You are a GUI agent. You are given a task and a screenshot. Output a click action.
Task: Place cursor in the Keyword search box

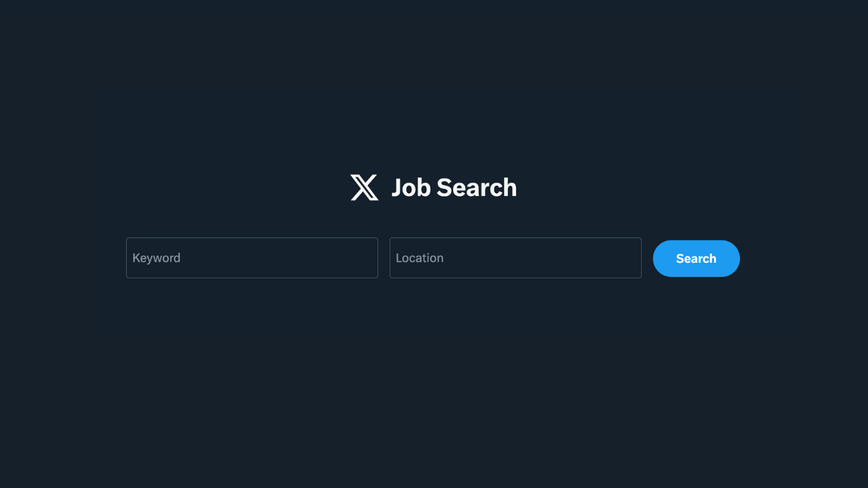pos(252,258)
